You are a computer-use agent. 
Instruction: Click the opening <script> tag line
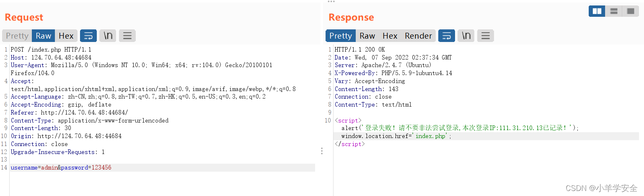[x=348, y=120]
